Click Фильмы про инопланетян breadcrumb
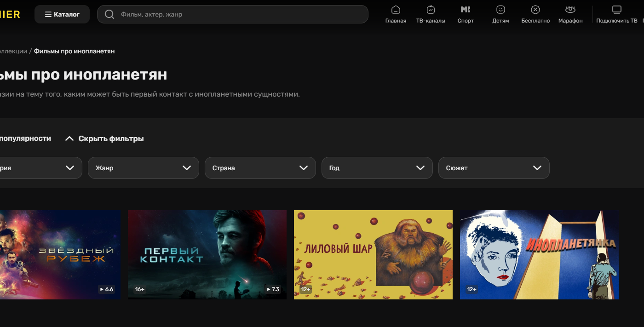Image resolution: width=644 pixels, height=327 pixels. coord(74,51)
